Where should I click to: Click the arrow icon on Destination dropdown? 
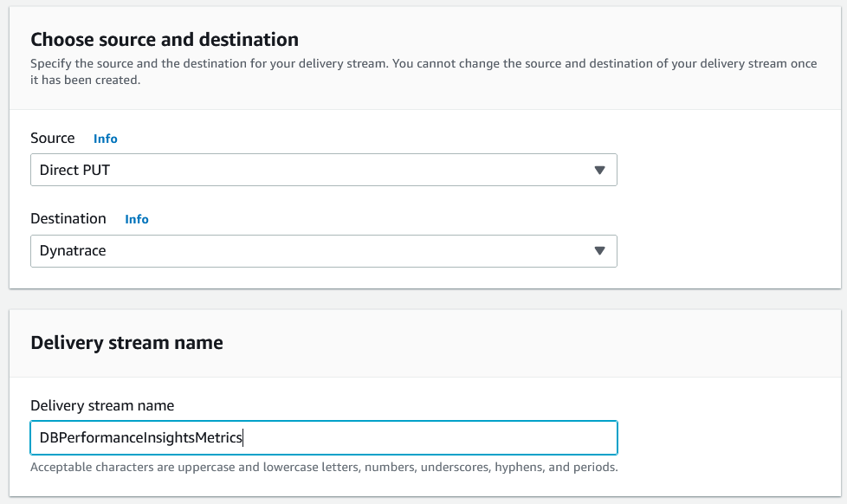click(x=599, y=251)
